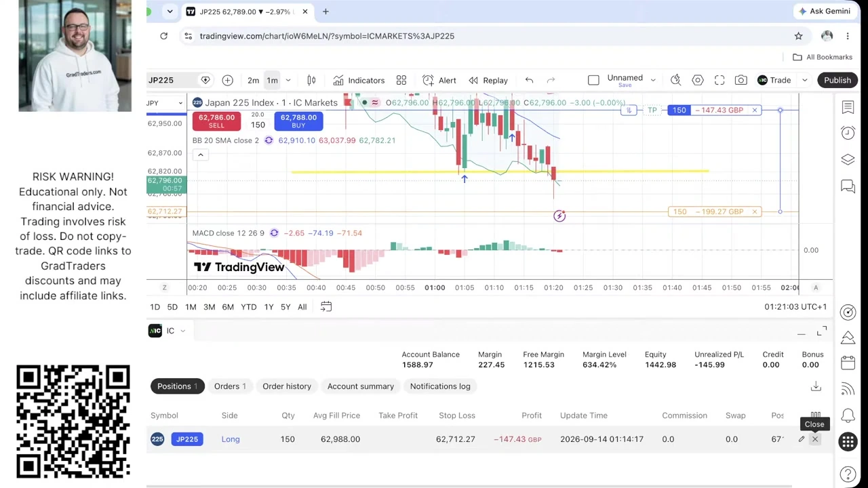Open the Notifications log tab
This screenshot has height=488, width=868.
(440, 386)
